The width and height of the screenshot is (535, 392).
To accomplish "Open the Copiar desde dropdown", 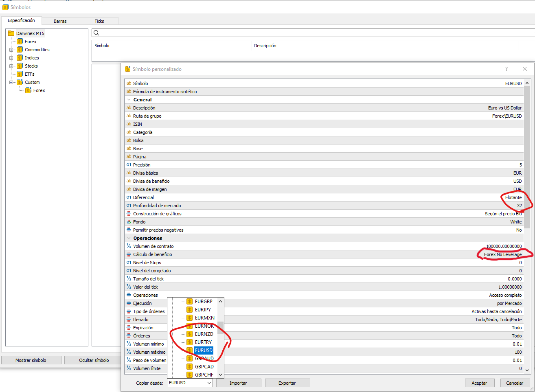I will 209,383.
